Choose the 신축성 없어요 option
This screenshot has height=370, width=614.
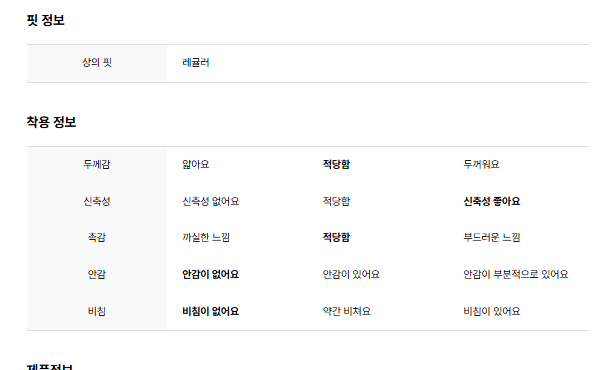211,201
